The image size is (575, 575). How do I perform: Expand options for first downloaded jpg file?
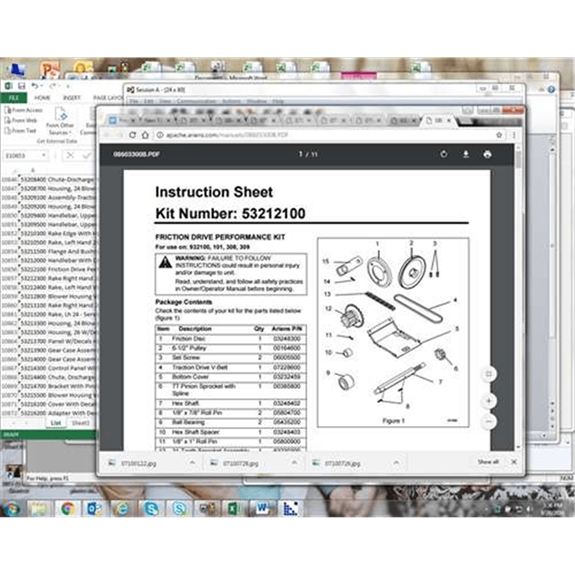tap(192, 463)
